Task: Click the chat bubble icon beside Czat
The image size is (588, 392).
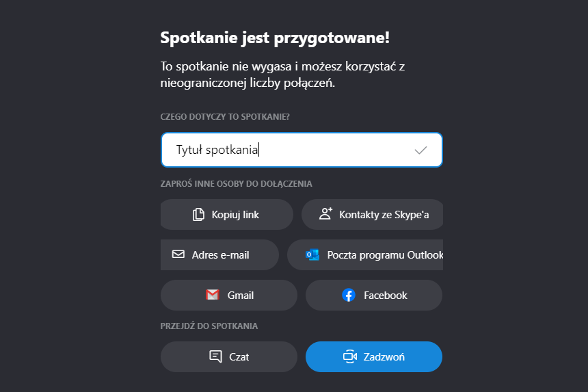Action: tap(215, 356)
